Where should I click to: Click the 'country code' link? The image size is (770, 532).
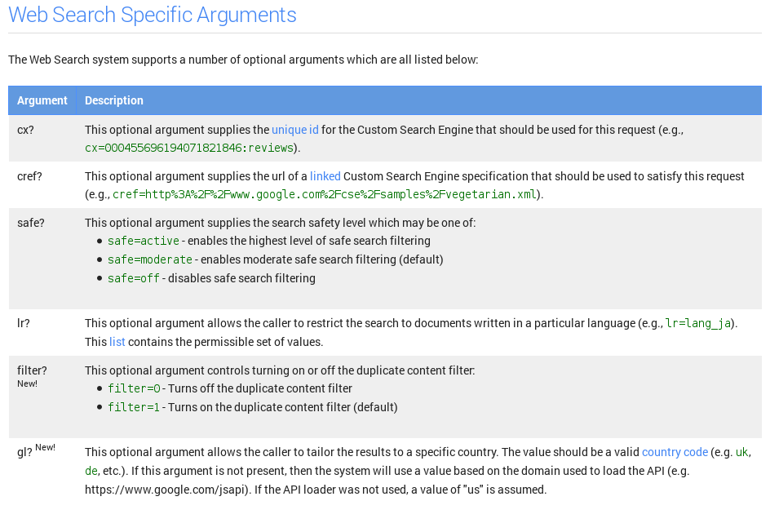[675, 452]
